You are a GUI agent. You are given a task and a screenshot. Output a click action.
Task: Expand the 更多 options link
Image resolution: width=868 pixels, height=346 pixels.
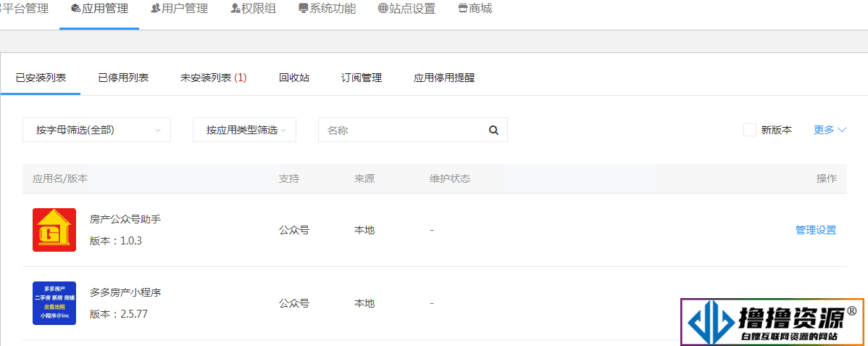(830, 130)
